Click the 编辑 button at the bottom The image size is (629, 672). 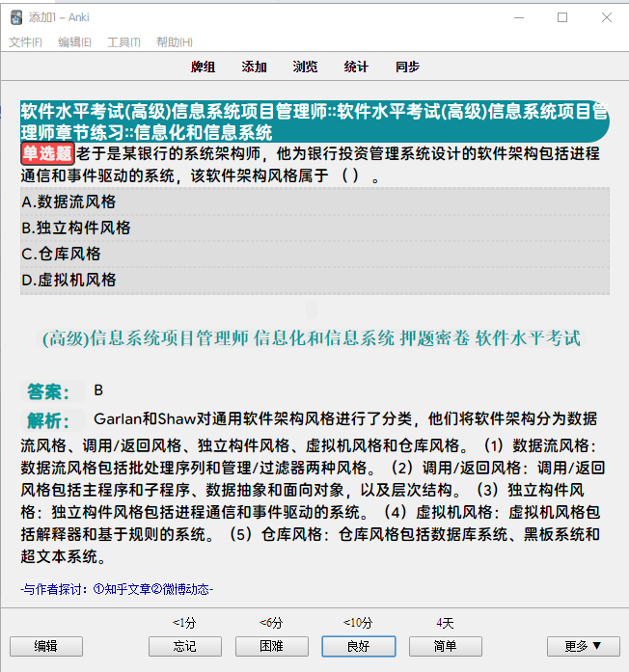46,646
